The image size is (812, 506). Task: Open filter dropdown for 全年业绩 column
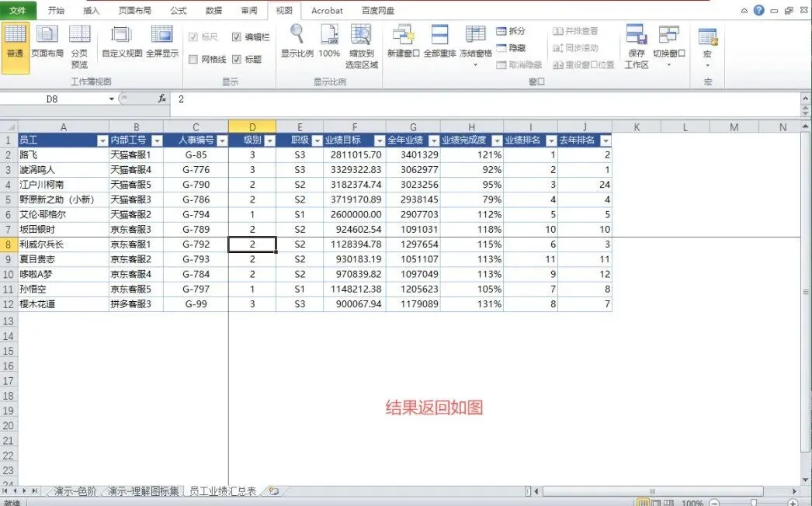pos(433,140)
